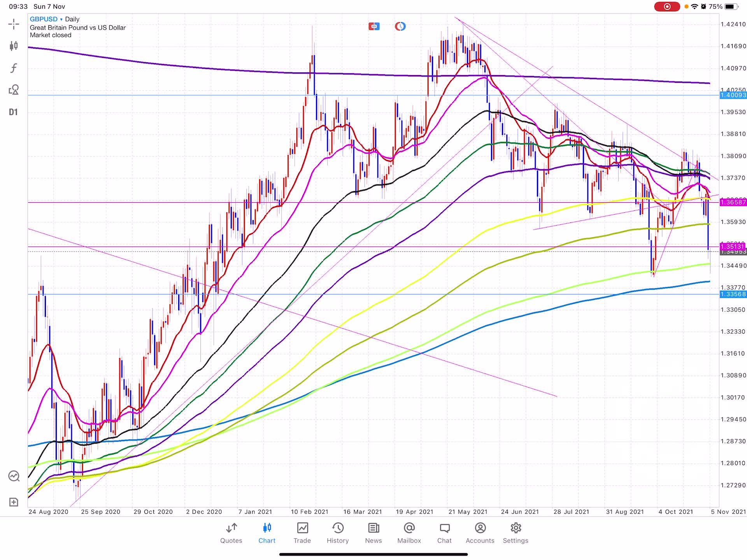The width and height of the screenshot is (747, 560).
Task: Open the Settings tab
Action: [x=516, y=533]
